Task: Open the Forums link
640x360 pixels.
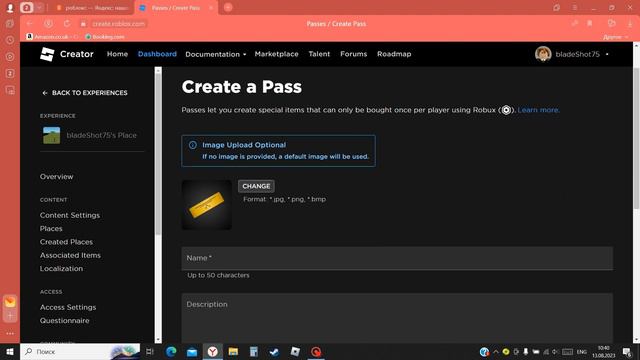Action: (x=353, y=54)
